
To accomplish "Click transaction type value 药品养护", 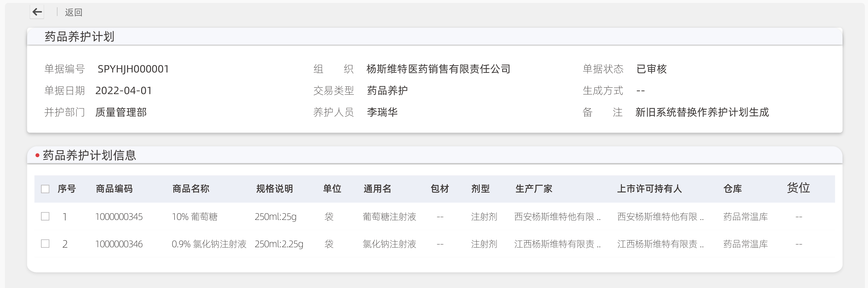I will click(388, 90).
